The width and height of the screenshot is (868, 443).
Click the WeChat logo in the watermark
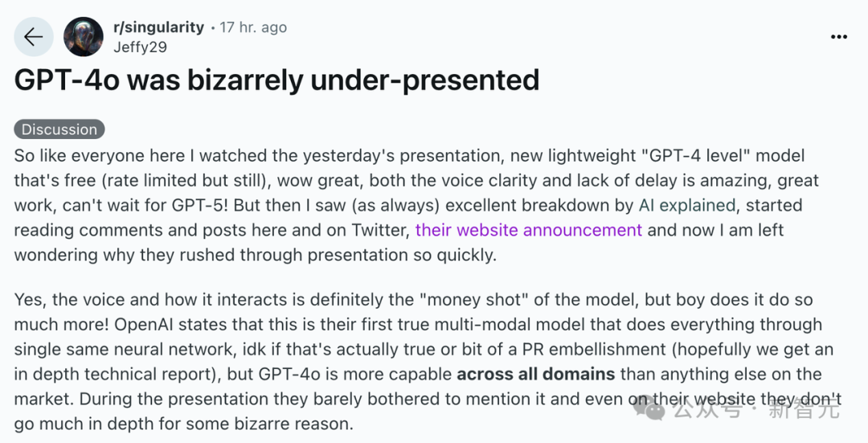649,408
